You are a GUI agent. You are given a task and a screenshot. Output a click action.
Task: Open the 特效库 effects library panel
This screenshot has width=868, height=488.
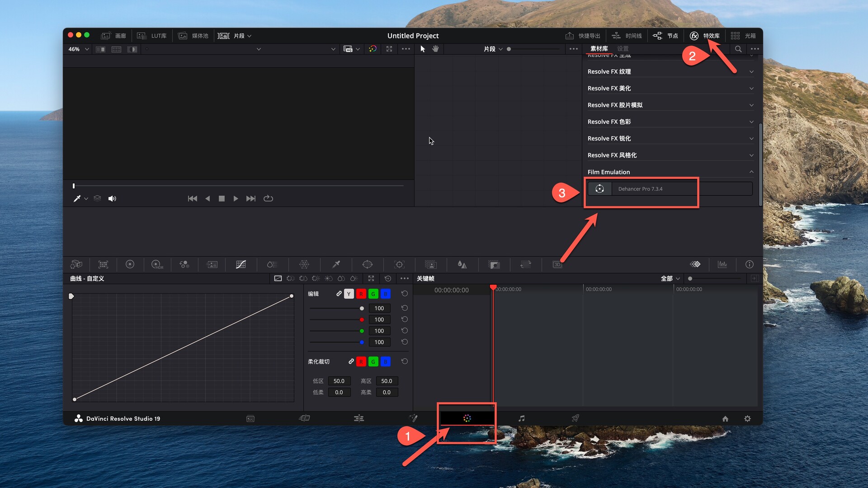point(704,36)
